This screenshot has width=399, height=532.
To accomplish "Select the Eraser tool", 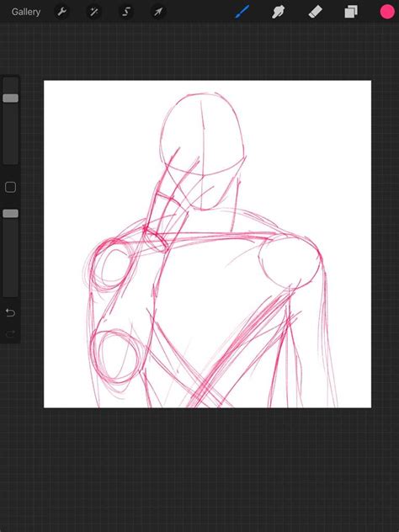I will [x=315, y=13].
